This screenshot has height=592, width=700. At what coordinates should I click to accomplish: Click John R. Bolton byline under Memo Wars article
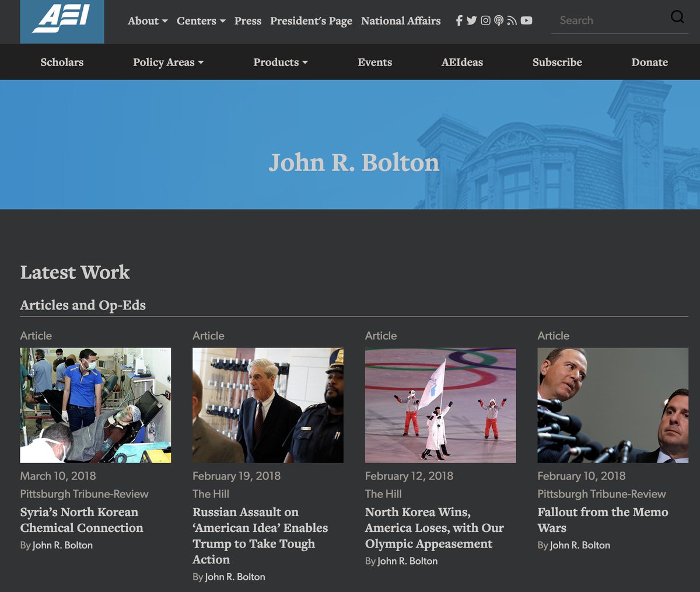[x=580, y=545]
